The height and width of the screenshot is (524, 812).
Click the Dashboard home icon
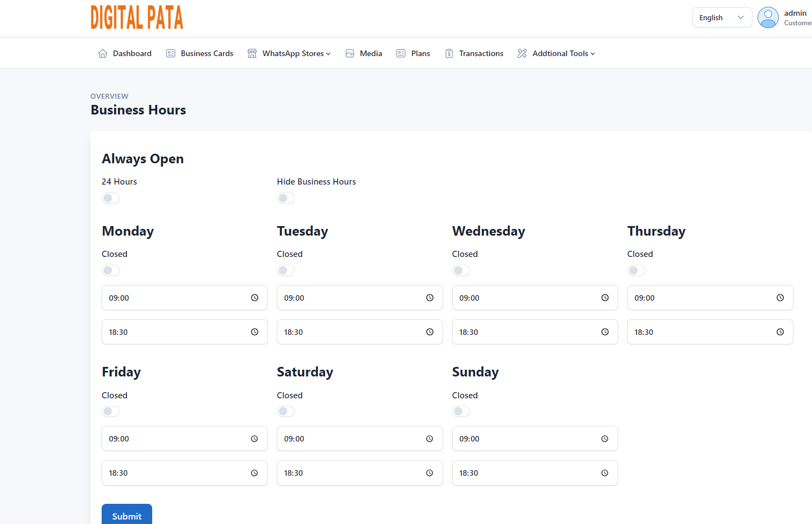tap(103, 53)
